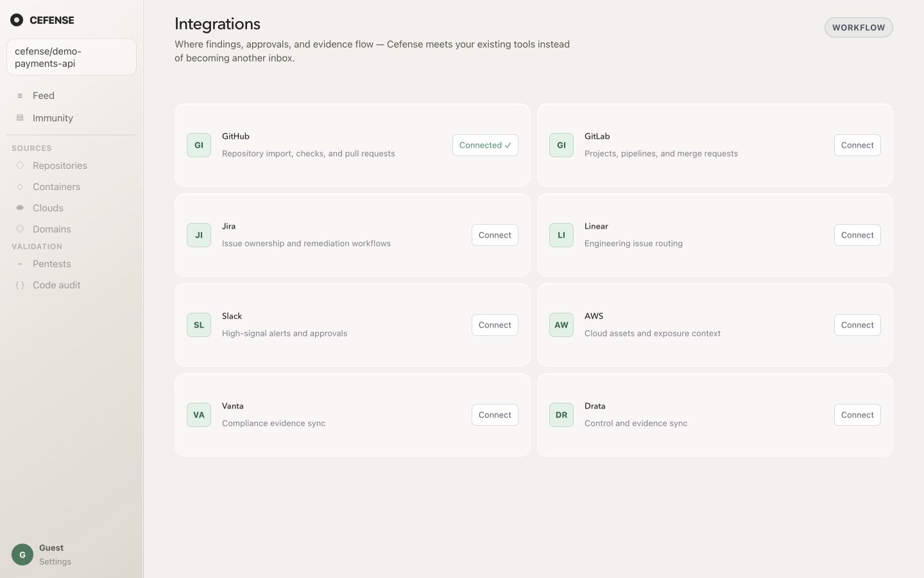The width and height of the screenshot is (924, 578).
Task: Connect the Jira integration
Action: (495, 235)
